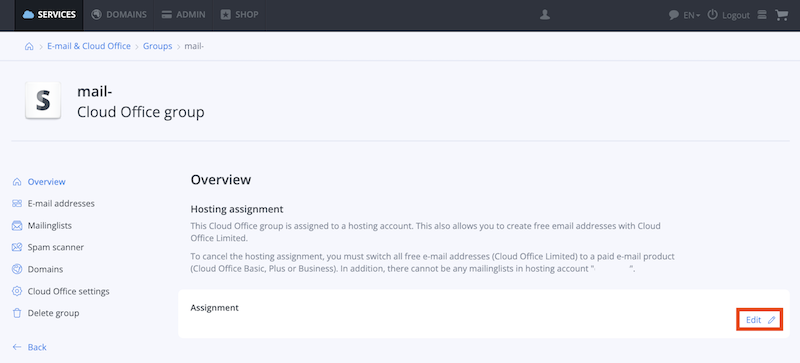
Task: Open E-mail addresses section
Action: click(x=61, y=203)
